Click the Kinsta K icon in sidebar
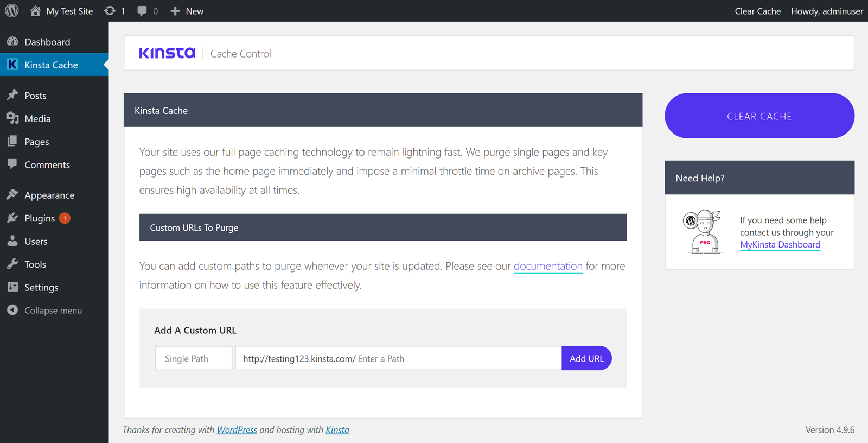The width and height of the screenshot is (868, 443). [x=12, y=65]
